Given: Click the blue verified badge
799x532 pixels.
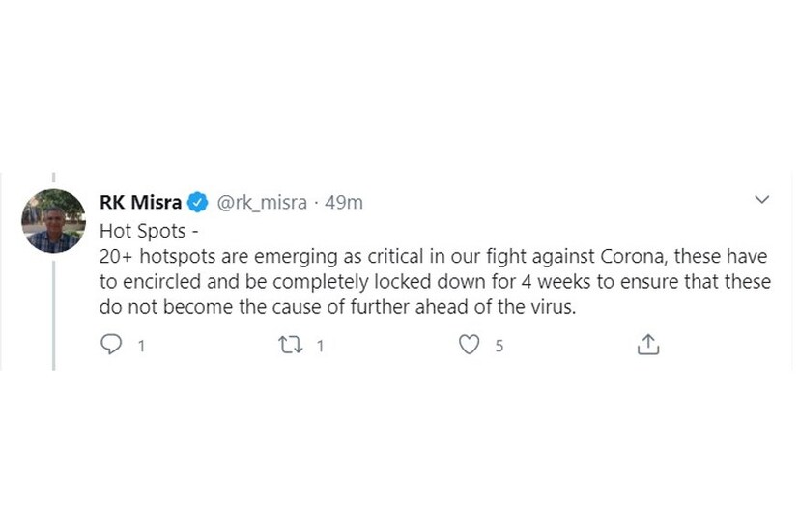Looking at the screenshot, I should point(198,202).
